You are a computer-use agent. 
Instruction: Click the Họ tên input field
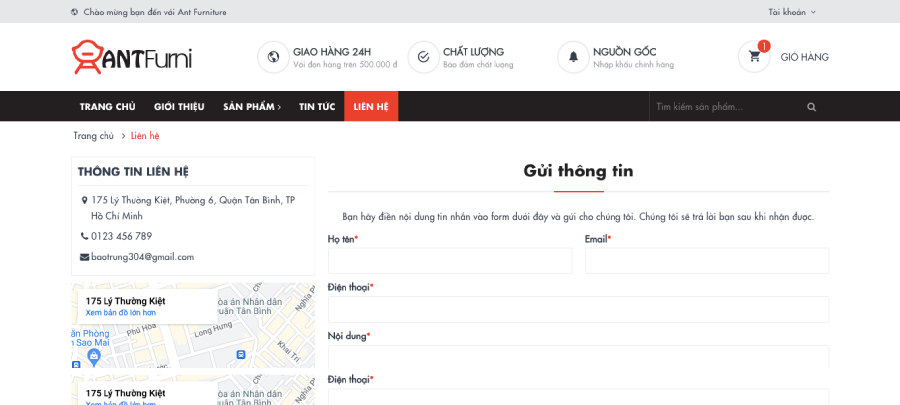click(x=450, y=261)
